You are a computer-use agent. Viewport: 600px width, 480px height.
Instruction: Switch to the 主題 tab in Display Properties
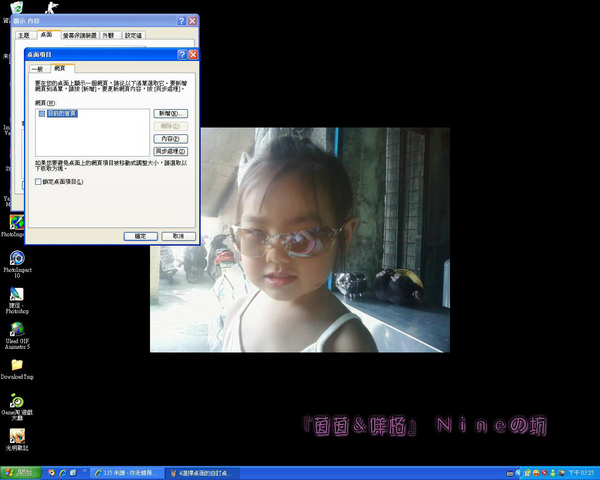coord(24,35)
